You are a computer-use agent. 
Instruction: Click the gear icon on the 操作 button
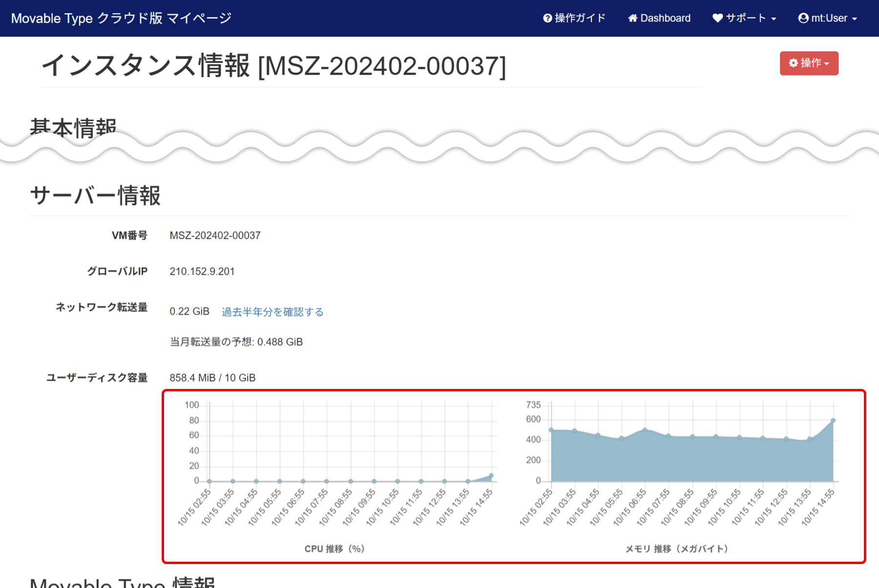pyautogui.click(x=794, y=63)
